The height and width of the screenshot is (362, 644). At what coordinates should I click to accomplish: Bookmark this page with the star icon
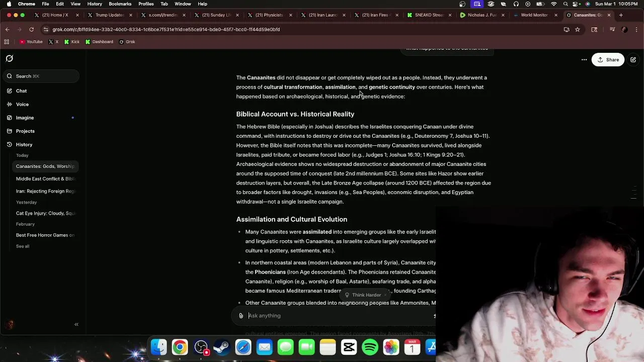[x=578, y=29]
